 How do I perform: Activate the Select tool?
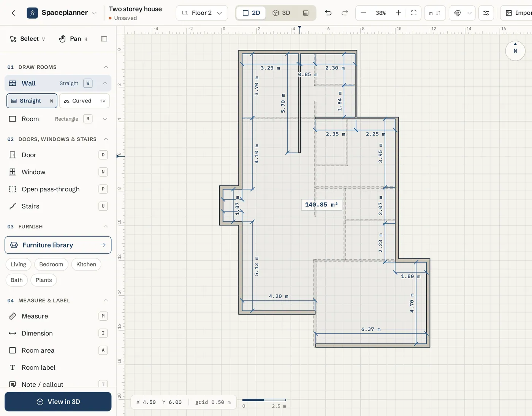point(27,39)
